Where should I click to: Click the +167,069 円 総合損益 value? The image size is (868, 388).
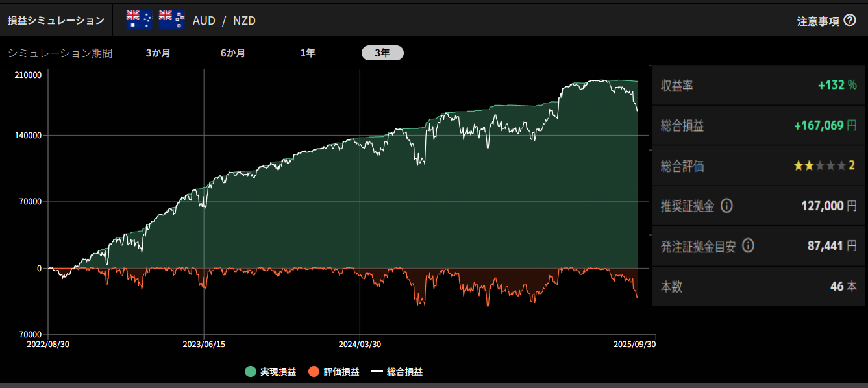(825, 126)
